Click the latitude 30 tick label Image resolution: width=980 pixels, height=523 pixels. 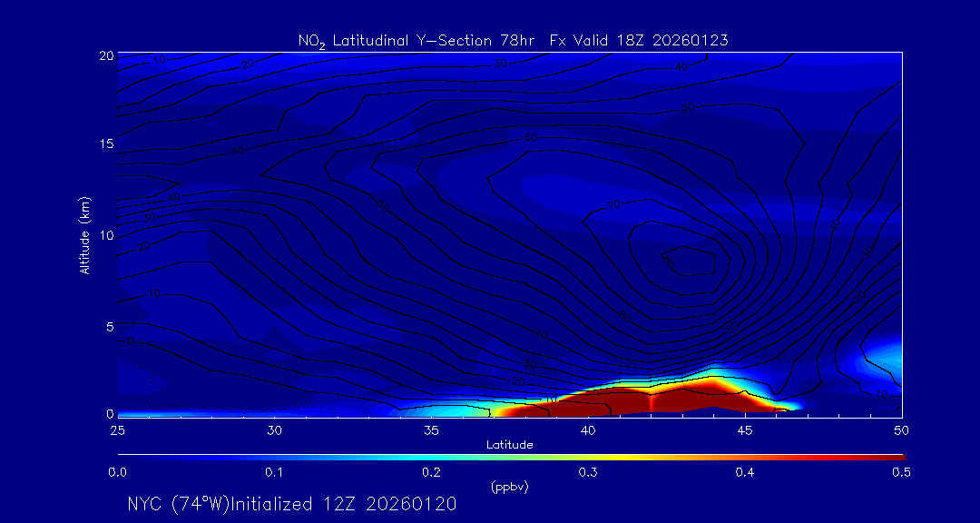[x=274, y=429]
